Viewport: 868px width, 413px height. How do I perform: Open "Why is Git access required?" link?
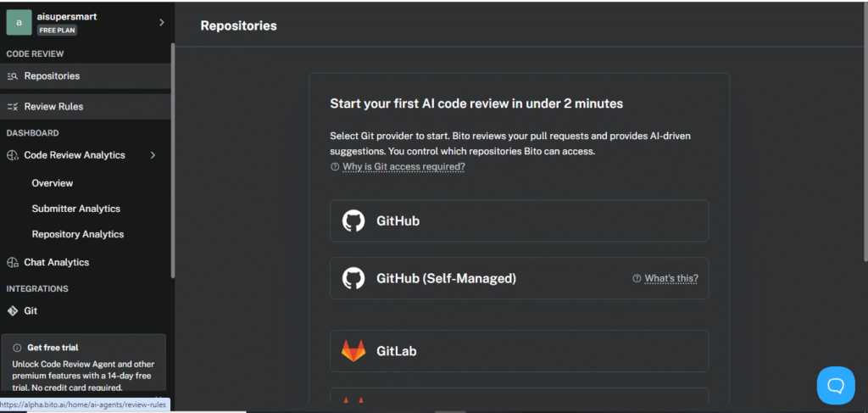click(x=403, y=166)
